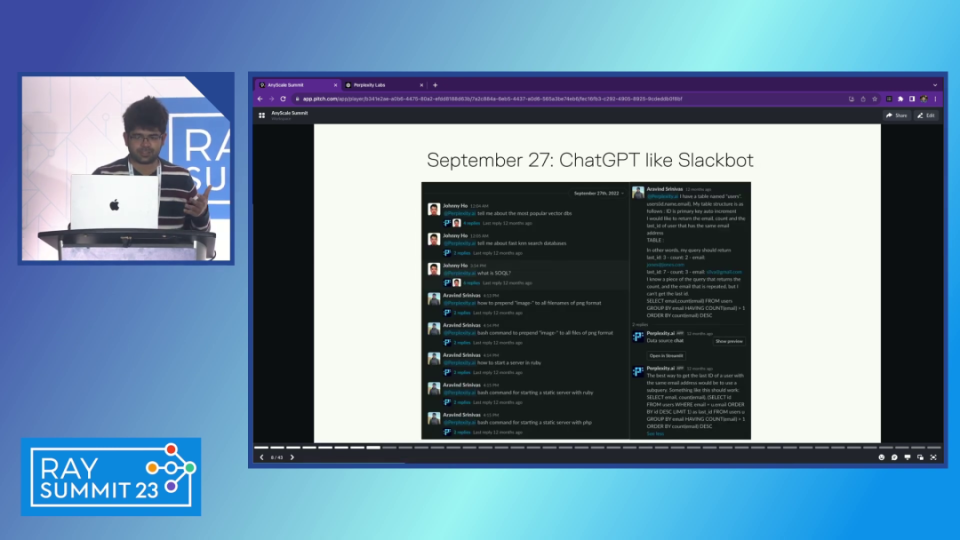
Task: Switch to the AnyScale Summit browser tab
Action: (x=298, y=85)
